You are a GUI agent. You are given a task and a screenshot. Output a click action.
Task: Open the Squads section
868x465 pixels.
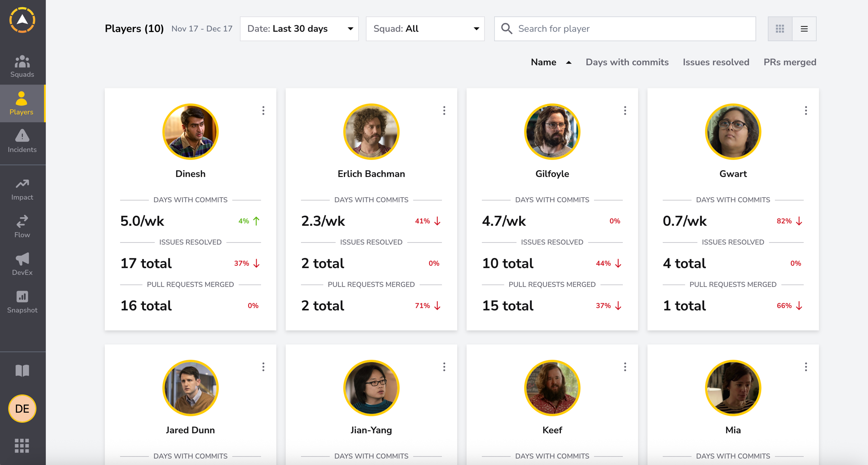coord(22,66)
